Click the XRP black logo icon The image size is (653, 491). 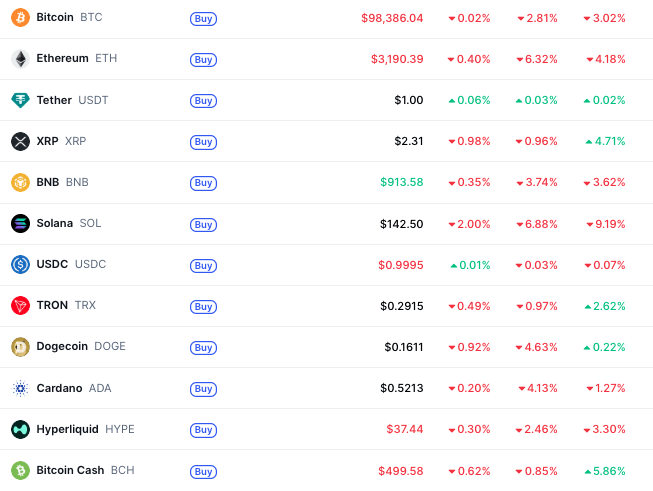click(20, 141)
